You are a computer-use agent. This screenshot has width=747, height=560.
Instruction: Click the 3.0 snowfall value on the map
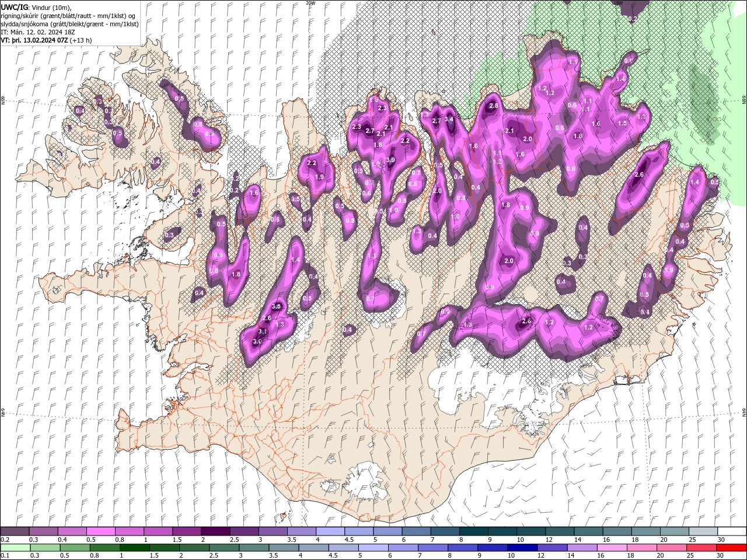[257, 341]
